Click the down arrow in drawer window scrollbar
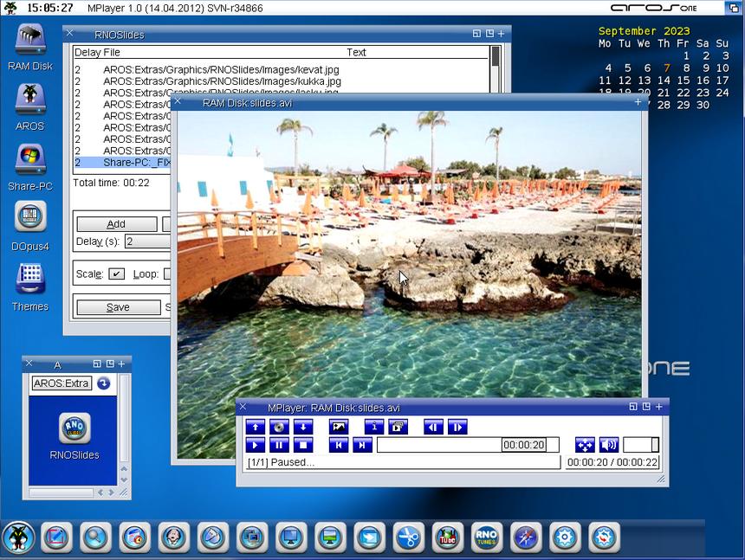745x560 pixels. click(124, 479)
